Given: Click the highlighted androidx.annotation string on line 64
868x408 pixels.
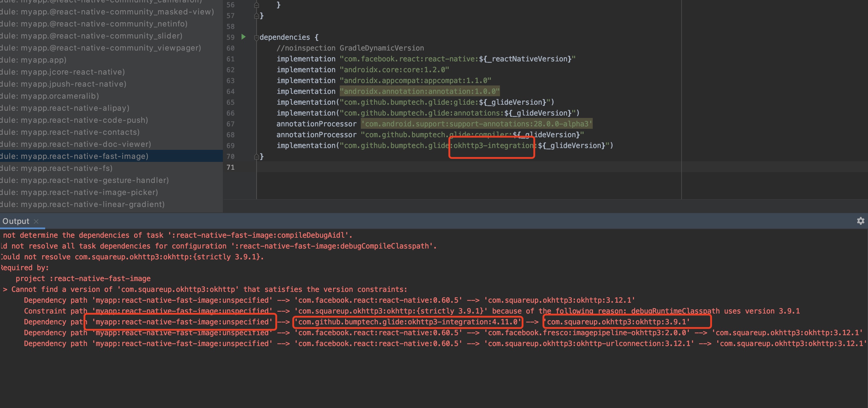Looking at the screenshot, I should tap(420, 91).
